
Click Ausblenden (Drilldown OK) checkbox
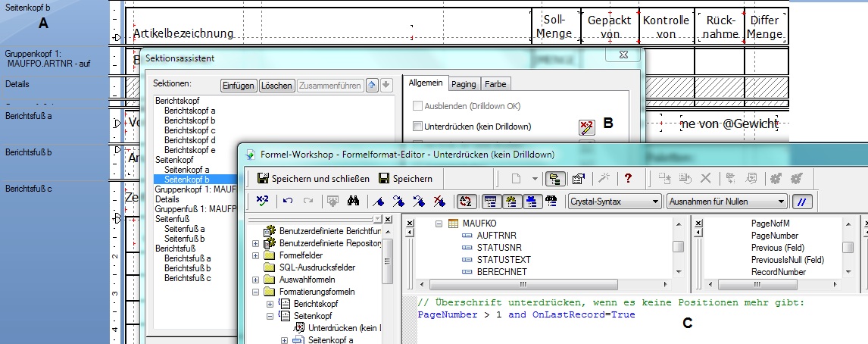418,106
